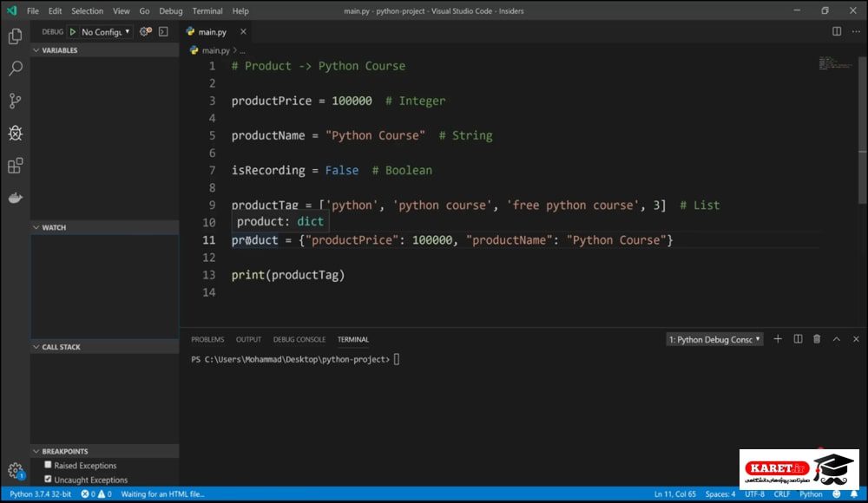Open the Docker view icon
Viewport: 868px width, 503px height.
click(x=16, y=198)
